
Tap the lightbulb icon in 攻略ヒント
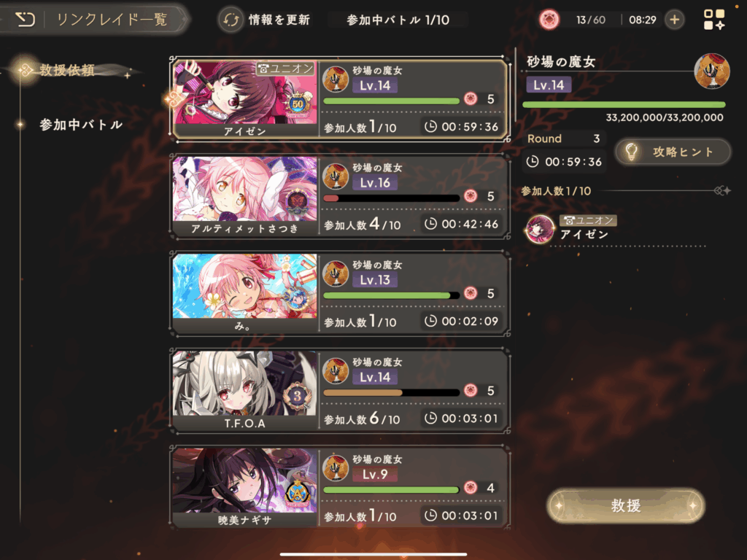(631, 152)
